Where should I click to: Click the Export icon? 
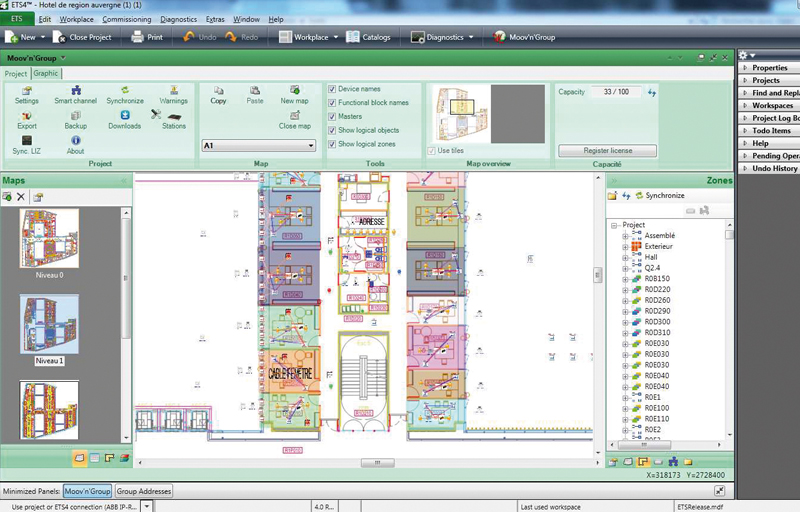(27, 120)
